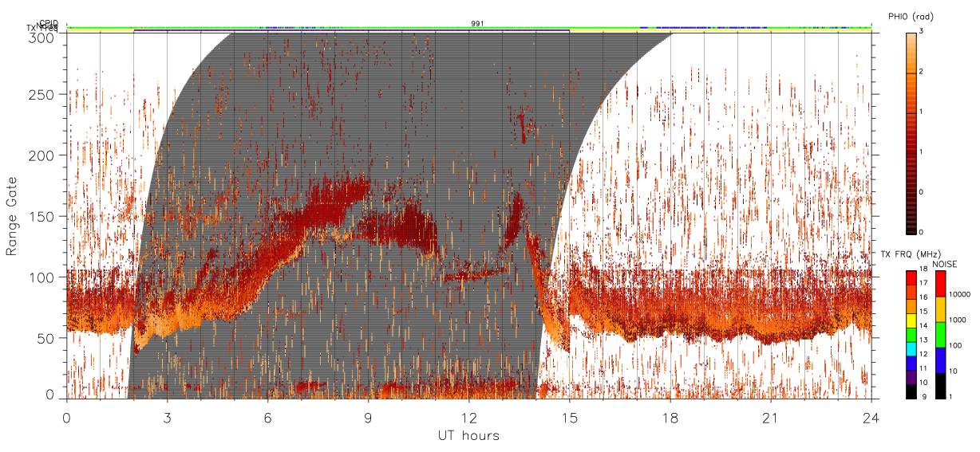Select the orange NOISE swatch between 1000 and 10000
This screenshot has width=980, height=452.
(x=941, y=309)
